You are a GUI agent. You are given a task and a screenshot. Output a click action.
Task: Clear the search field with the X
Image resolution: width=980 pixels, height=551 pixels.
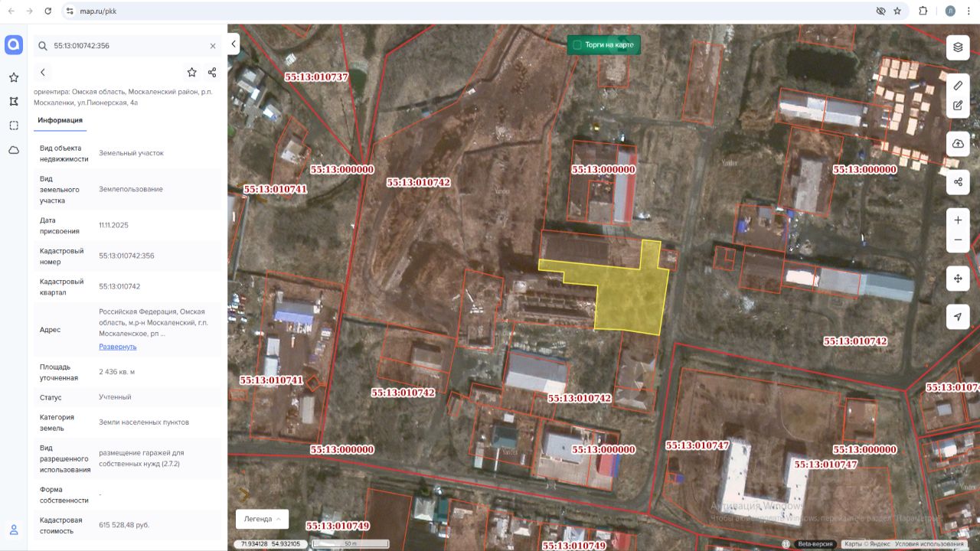213,46
